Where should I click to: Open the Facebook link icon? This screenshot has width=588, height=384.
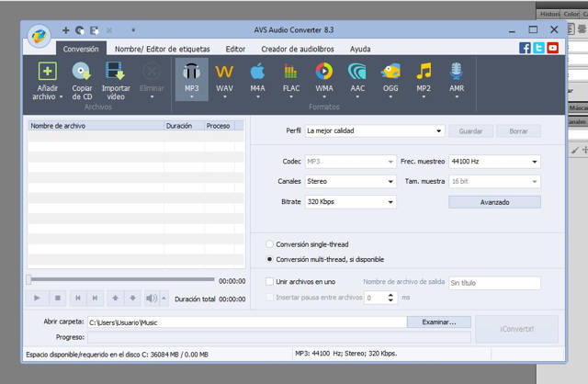tap(525, 48)
